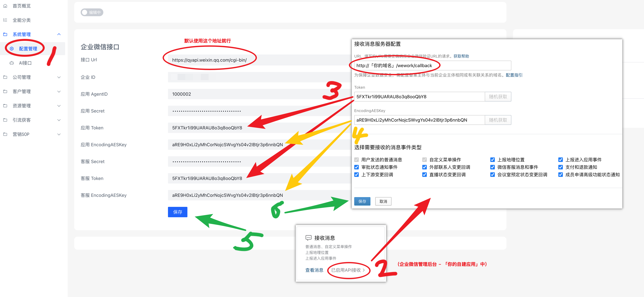Viewport: 644px width, 297px height.
Task: Click the home icon beside 首页概览
Action: coord(5,6)
